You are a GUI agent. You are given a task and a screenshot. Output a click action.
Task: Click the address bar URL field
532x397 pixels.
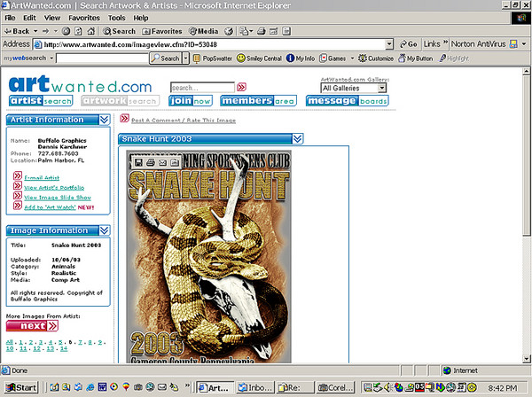pyautogui.click(x=209, y=44)
